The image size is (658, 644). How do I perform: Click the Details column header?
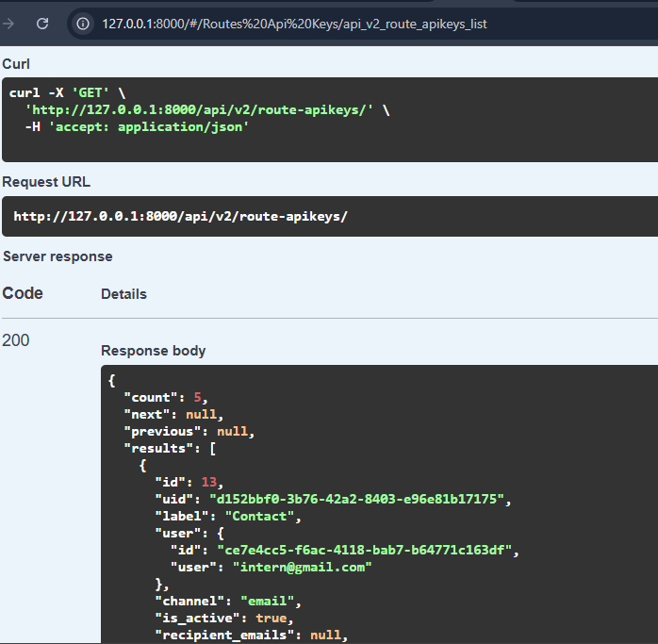click(123, 294)
